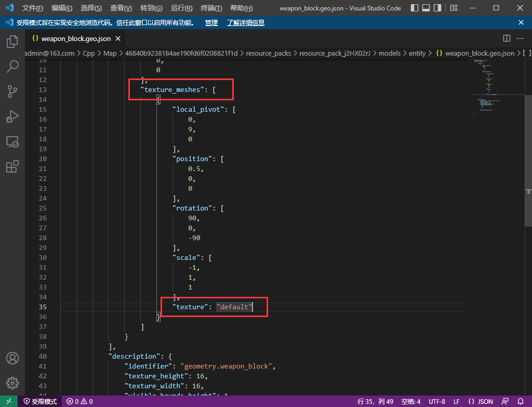The height and width of the screenshot is (407, 532).
Task: Click the VS Code logo icon
Action: coord(9,7)
